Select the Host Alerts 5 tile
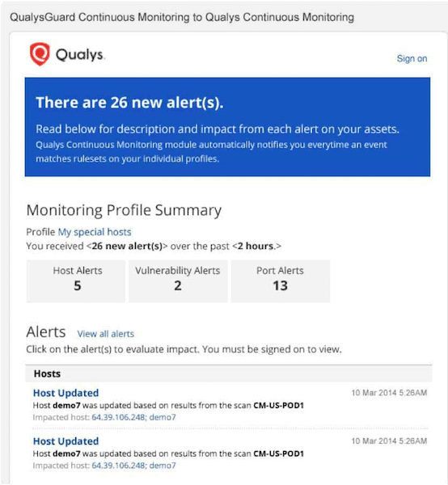 (76, 280)
